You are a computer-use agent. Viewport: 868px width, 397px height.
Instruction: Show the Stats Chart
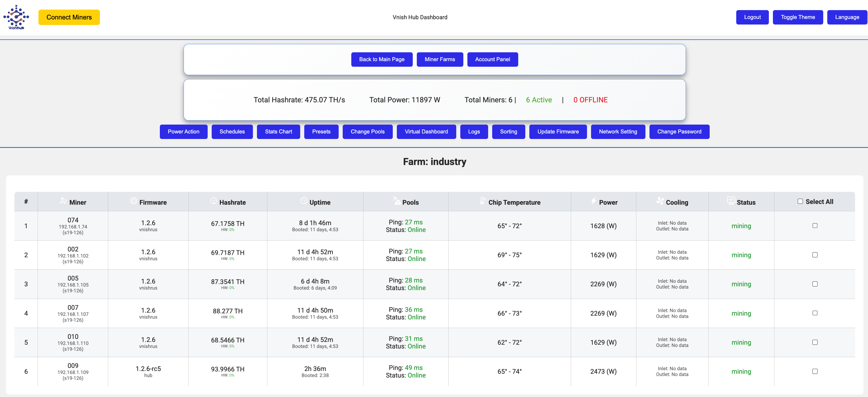point(278,132)
